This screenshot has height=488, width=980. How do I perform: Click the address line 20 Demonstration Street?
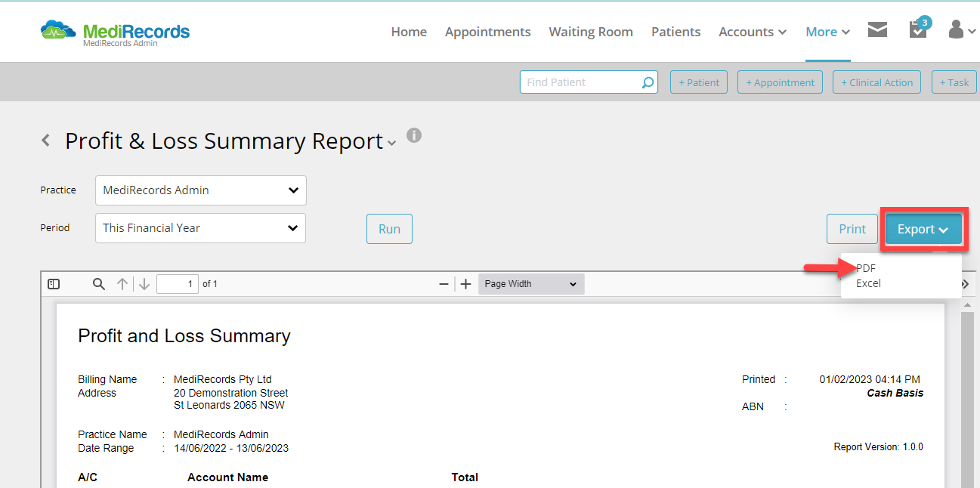(231, 393)
